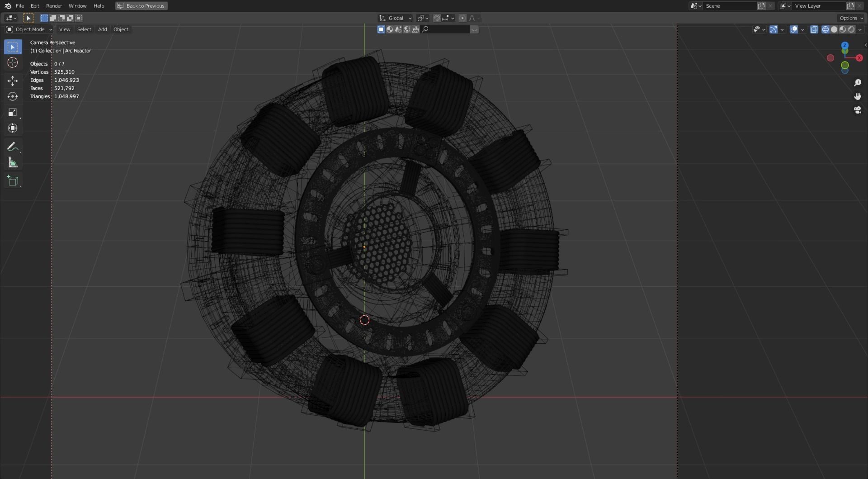Choose Subtract Selection mode icon
868x479 pixels.
click(61, 18)
